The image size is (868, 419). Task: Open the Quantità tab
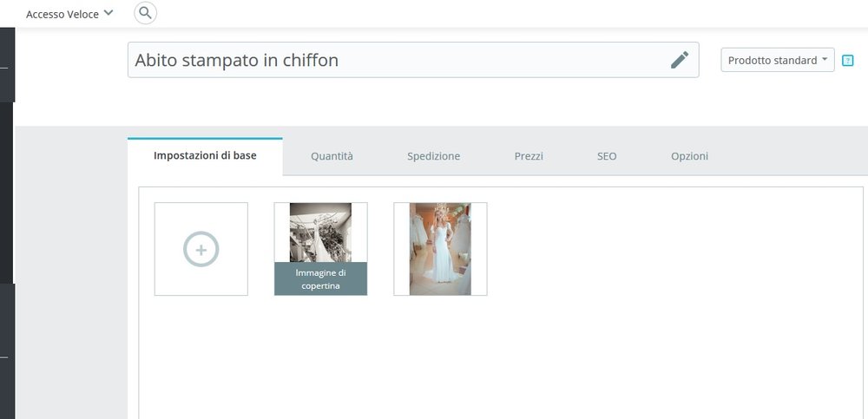[x=332, y=157]
